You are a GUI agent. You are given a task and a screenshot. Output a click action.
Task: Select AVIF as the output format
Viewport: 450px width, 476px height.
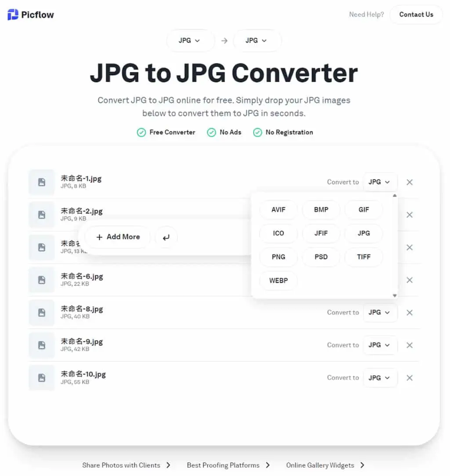278,210
